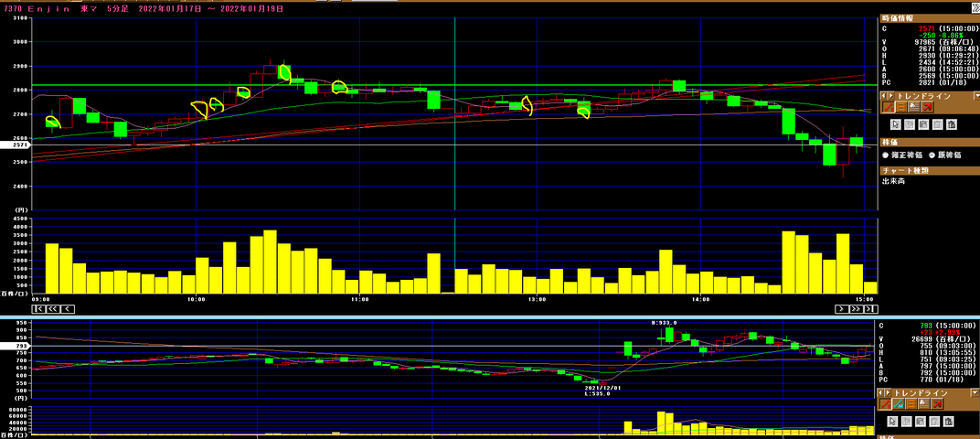Click the previous close value 2821 (01/18)
Screen dimensions: 980x439
943,82
